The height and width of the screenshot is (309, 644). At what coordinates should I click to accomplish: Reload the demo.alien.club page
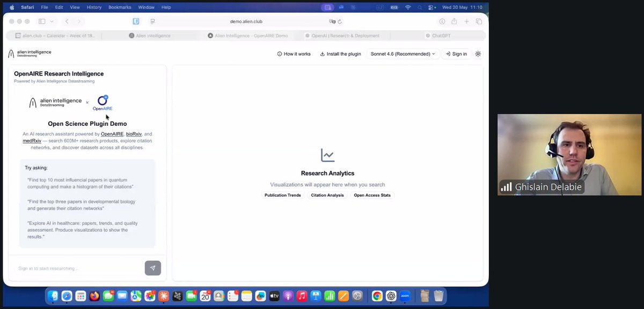[340, 21]
